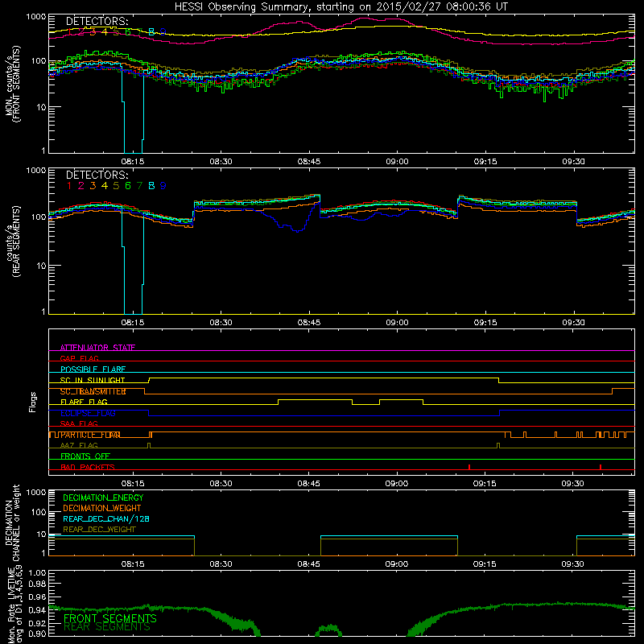Click the MON. counts/s (FRONT SEGMENTS) axis label
This screenshot has height=644, width=644.
(13, 84)
